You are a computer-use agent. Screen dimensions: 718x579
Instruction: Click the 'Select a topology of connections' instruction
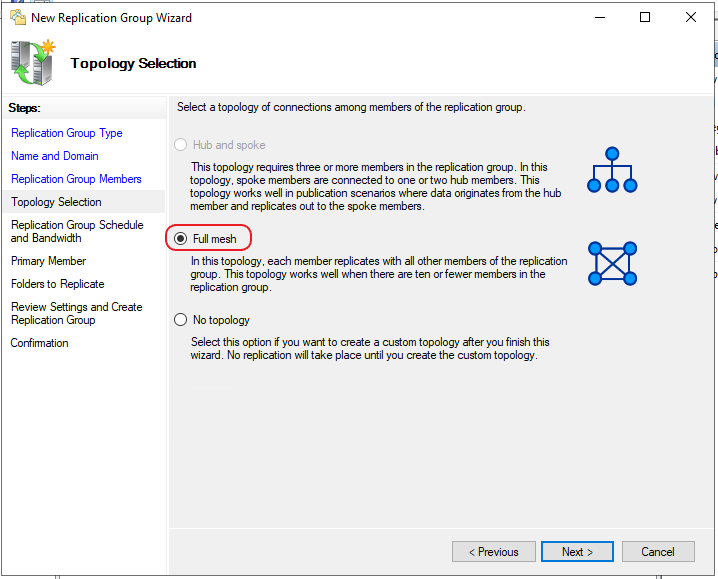click(x=351, y=107)
